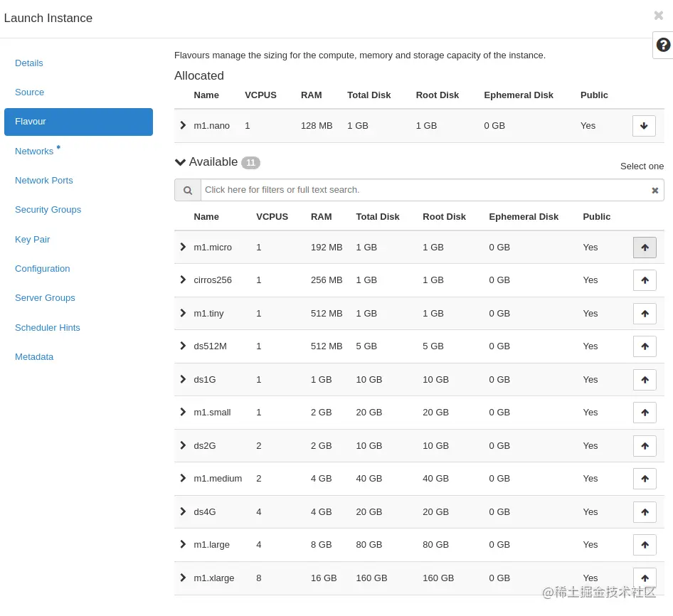Allocate m1.micro flavour with up arrow

(645, 248)
